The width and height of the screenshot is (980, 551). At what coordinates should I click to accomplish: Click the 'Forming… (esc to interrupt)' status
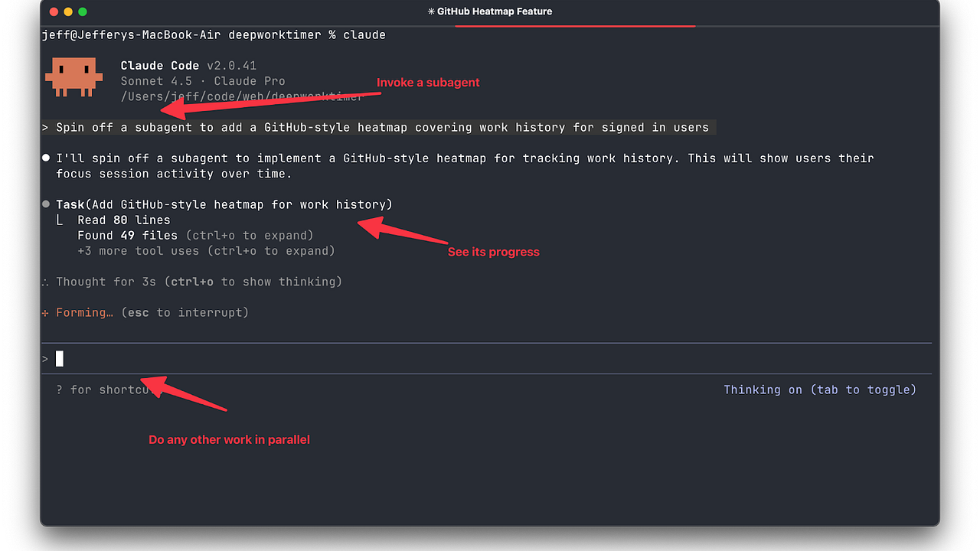[x=152, y=312]
